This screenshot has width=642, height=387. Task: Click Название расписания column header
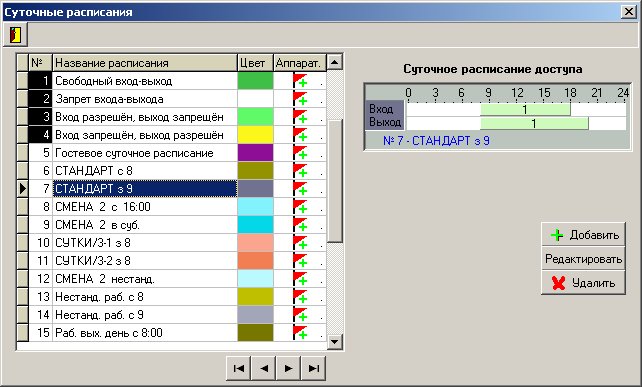(145, 63)
